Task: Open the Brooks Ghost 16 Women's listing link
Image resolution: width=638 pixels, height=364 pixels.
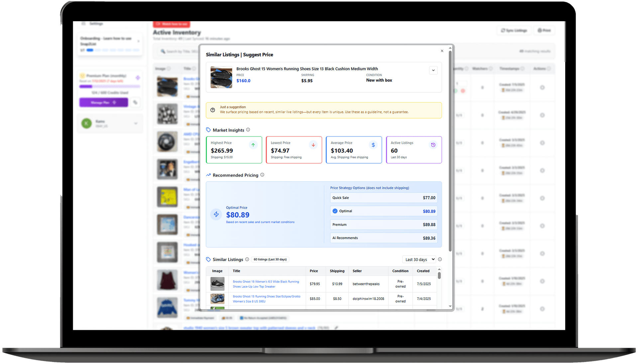Action: pos(266,284)
